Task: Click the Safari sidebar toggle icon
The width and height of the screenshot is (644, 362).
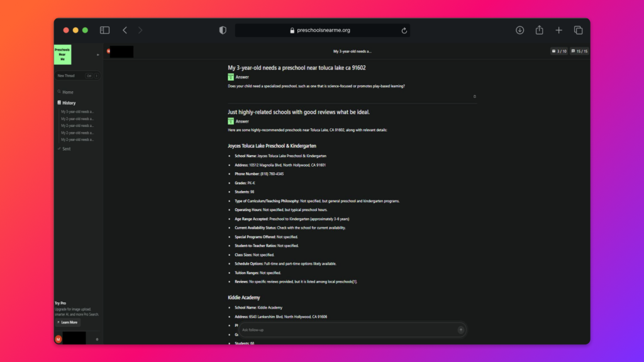Action: click(x=105, y=30)
